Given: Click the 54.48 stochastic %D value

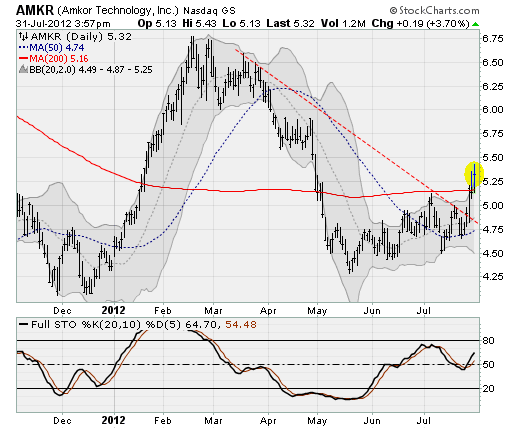Looking at the screenshot, I should 241,324.
